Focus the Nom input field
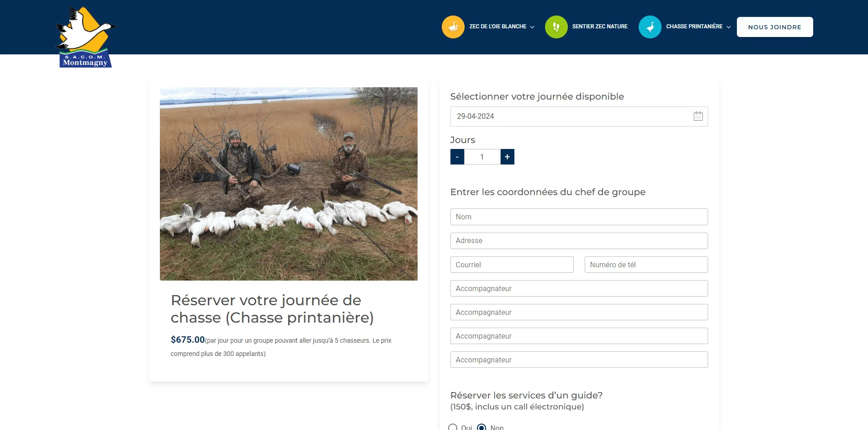 click(x=579, y=217)
